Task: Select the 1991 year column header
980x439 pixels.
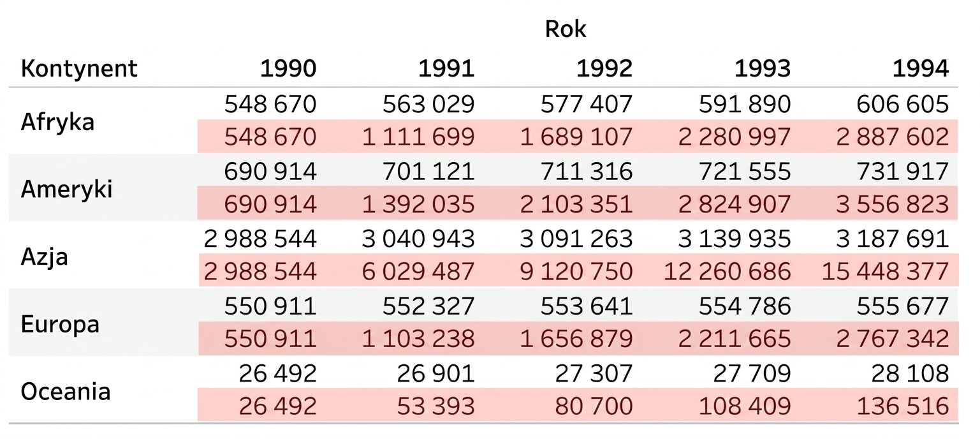Action: point(446,68)
